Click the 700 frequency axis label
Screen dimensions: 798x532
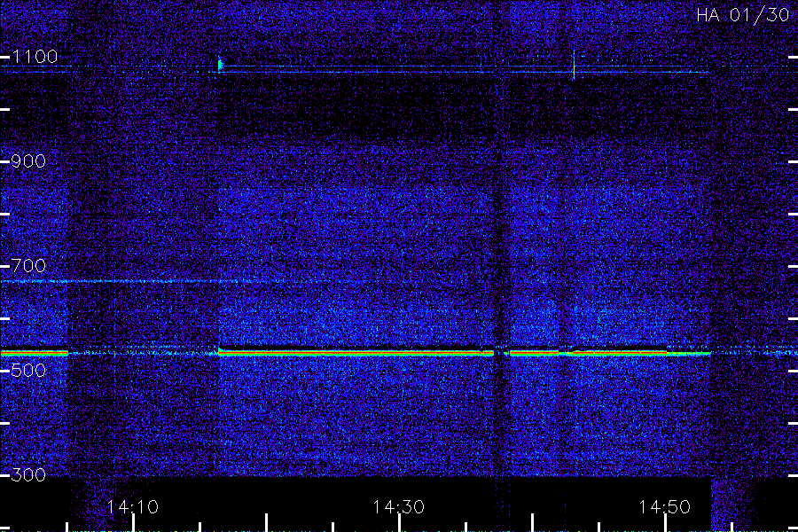28,266
